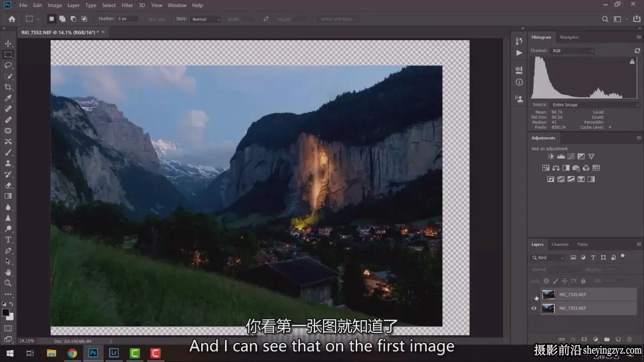Screen dimensions: 644x362
Task: Open Chrome from the taskbar
Action: click(x=72, y=353)
